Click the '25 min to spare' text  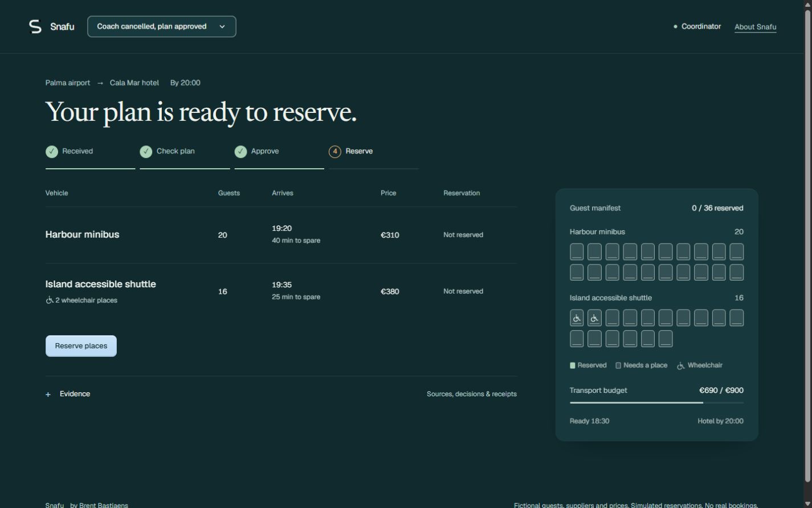coord(296,297)
